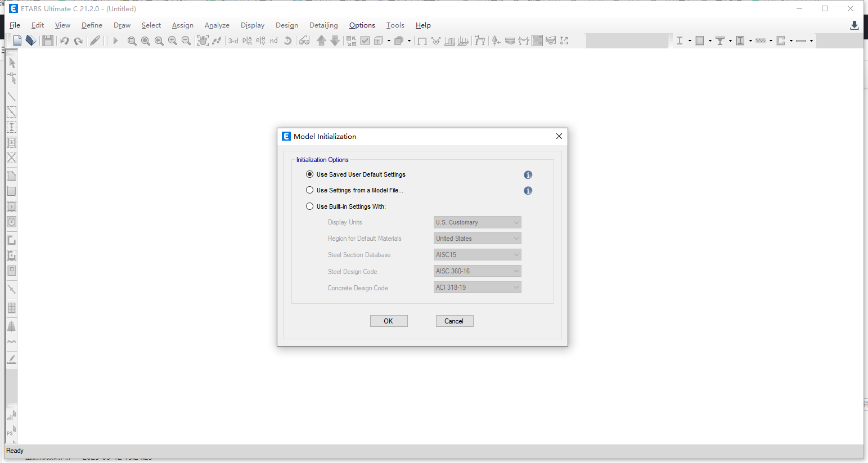The height and width of the screenshot is (463, 868).
Task: Expand the C-channel section toolbar dropdown arrow
Action: coord(791,41)
